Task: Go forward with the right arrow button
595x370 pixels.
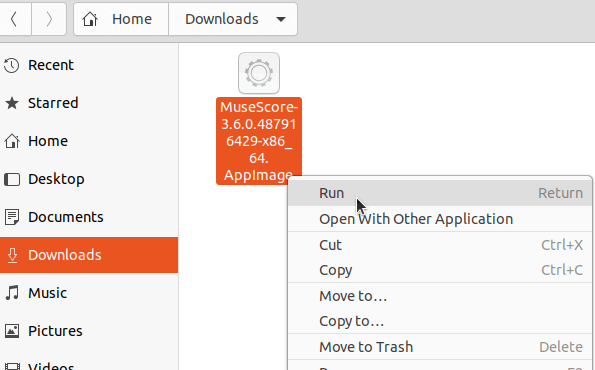Action: click(49, 19)
